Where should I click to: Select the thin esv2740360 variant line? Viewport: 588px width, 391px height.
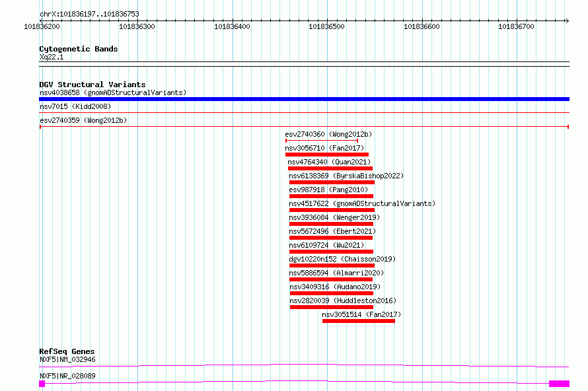pos(322,141)
